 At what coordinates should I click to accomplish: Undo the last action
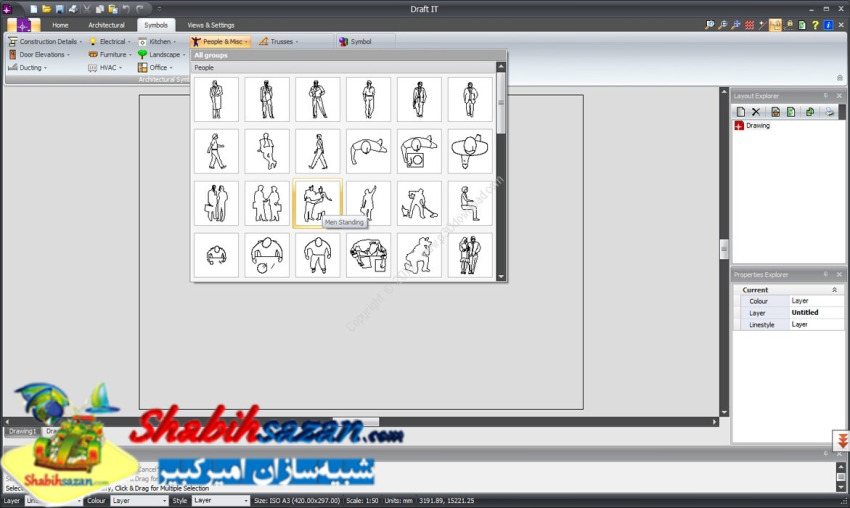point(126,9)
